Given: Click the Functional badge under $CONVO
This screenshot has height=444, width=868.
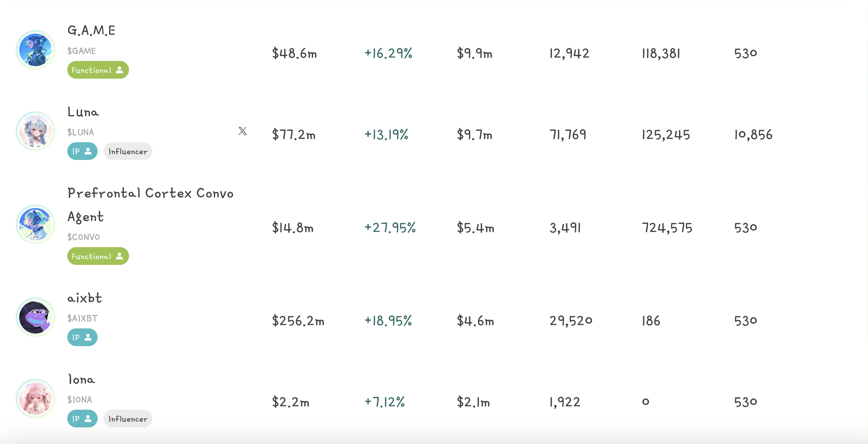Looking at the screenshot, I should click(98, 256).
